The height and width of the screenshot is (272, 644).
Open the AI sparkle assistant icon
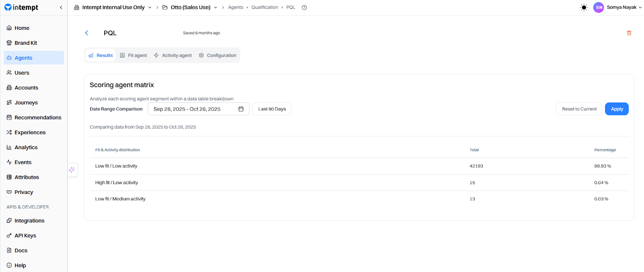click(72, 170)
